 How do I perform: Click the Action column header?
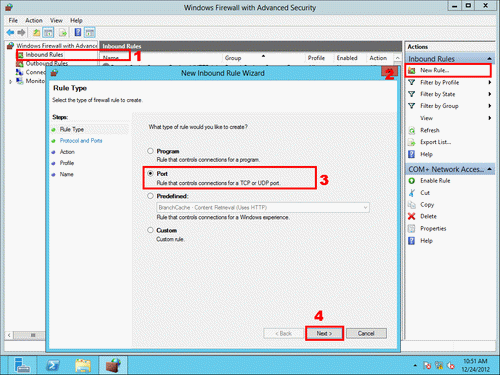[378, 58]
